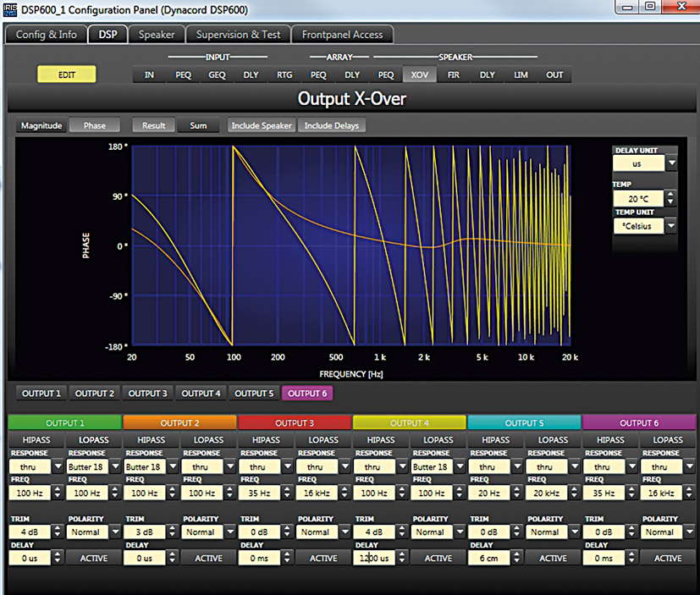Open the OUT block
700x595 pixels.
coord(554,74)
